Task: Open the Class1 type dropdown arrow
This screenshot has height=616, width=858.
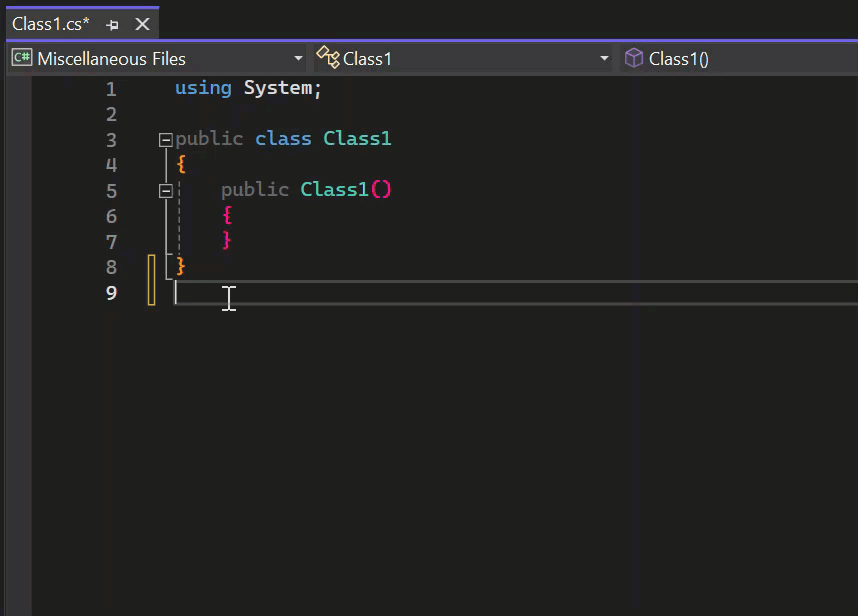Action: coord(604,59)
